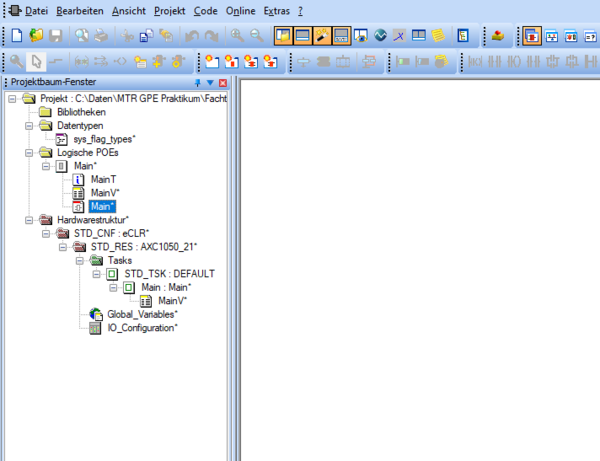Click the Global_Variables globe icon

95,314
